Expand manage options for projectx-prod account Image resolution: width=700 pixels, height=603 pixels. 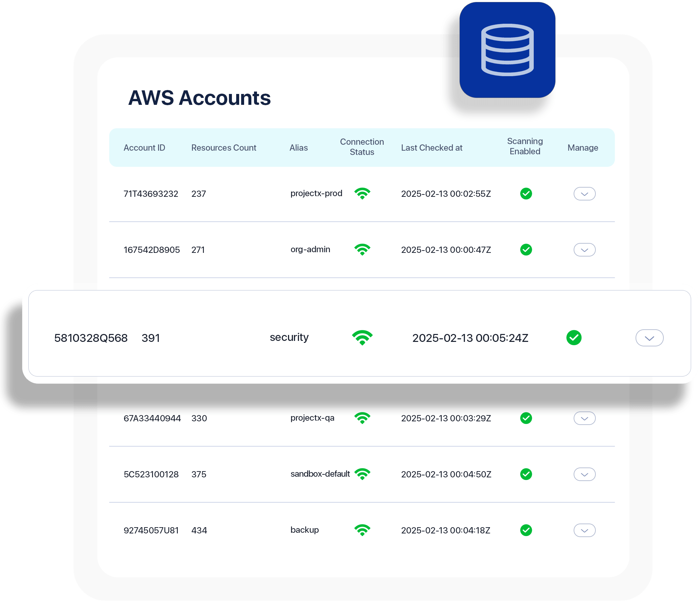(585, 194)
